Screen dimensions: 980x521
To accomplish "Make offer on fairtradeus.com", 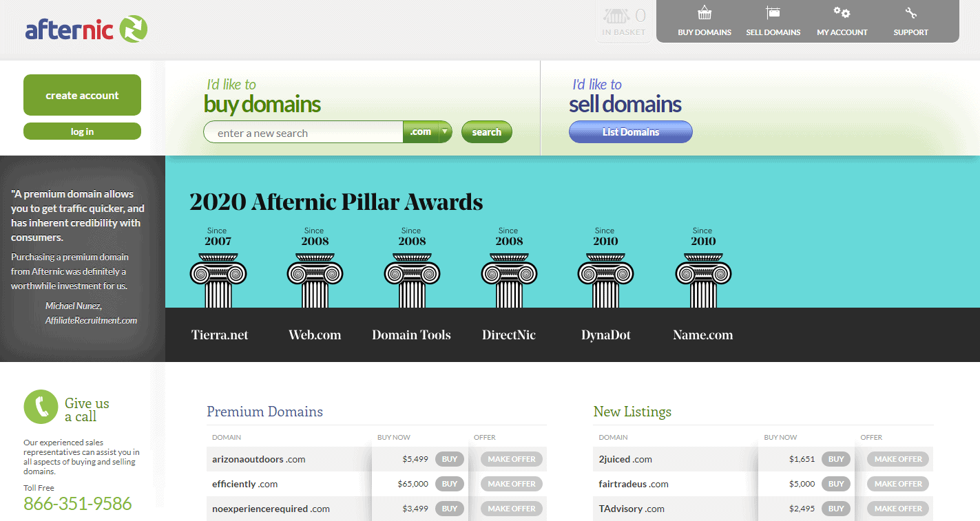I will click(898, 484).
